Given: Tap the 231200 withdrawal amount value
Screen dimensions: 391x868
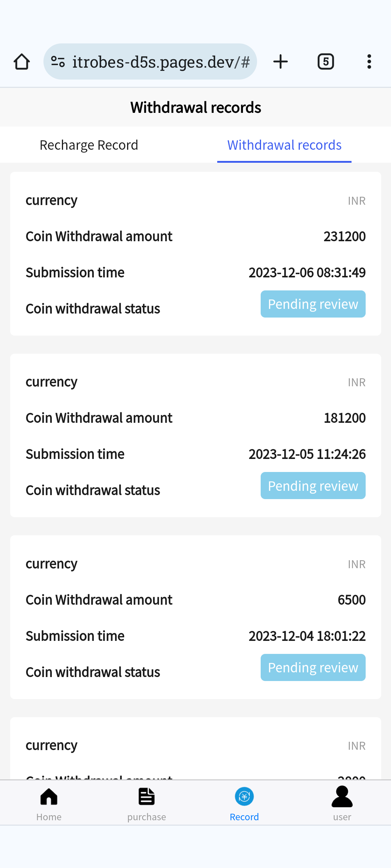Looking at the screenshot, I should pos(344,237).
